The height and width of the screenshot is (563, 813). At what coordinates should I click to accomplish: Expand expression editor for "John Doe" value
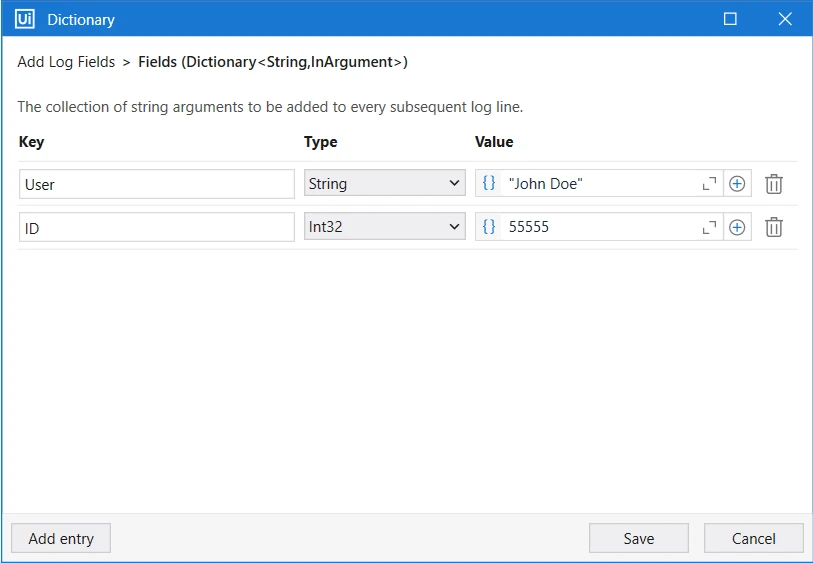[x=709, y=184]
